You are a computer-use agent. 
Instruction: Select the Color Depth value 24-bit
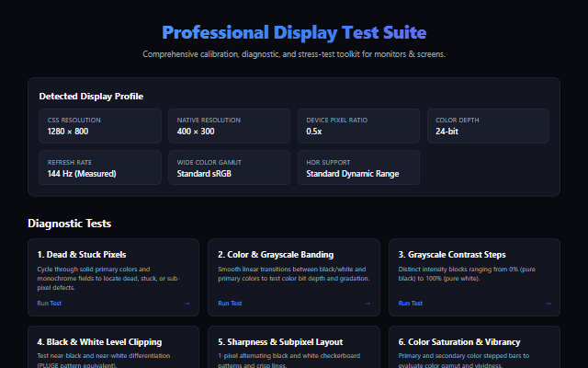[447, 132]
